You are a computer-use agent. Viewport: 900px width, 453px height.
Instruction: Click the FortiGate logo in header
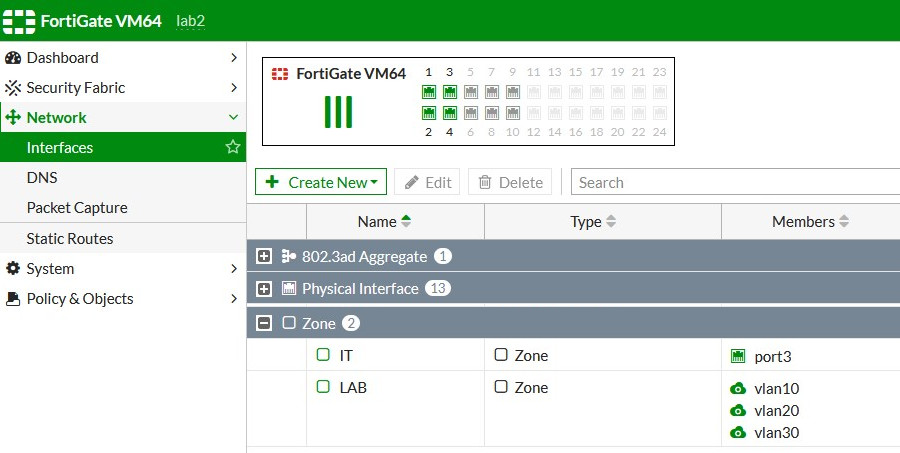point(19,21)
